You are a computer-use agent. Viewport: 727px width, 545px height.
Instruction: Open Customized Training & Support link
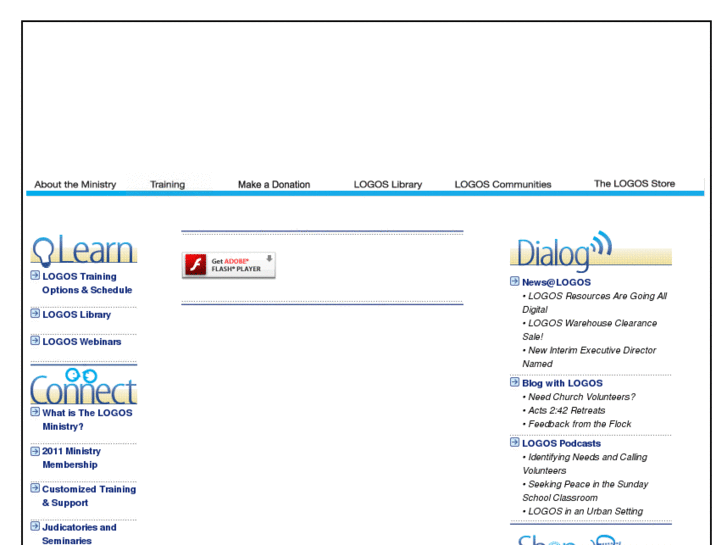point(89,496)
